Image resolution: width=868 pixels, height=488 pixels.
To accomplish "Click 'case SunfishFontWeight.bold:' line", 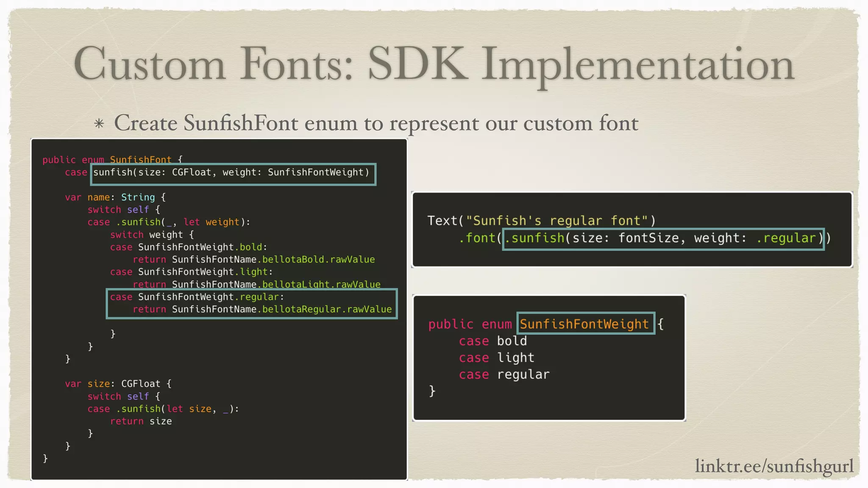I will click(x=189, y=247).
